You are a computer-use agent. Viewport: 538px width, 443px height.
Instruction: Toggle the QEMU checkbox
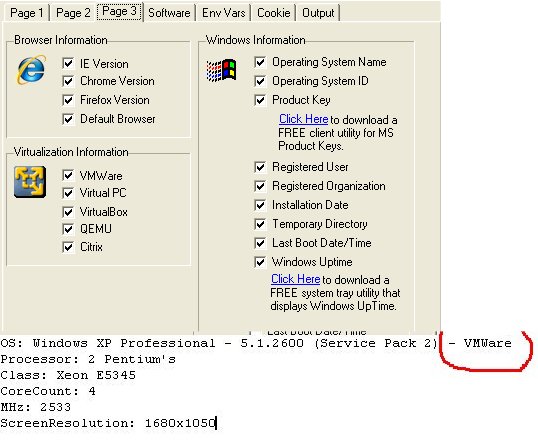click(68, 229)
